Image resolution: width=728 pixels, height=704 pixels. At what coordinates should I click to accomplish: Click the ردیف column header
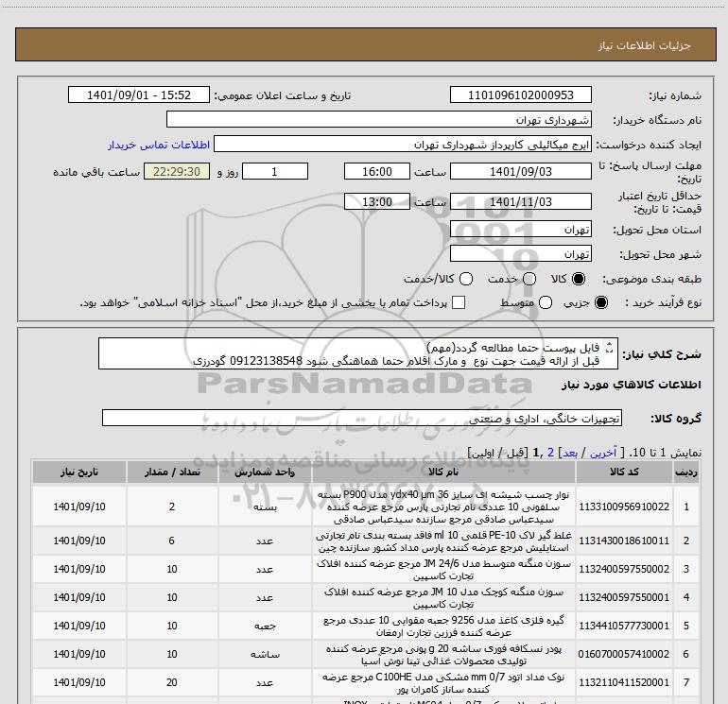[x=686, y=472]
